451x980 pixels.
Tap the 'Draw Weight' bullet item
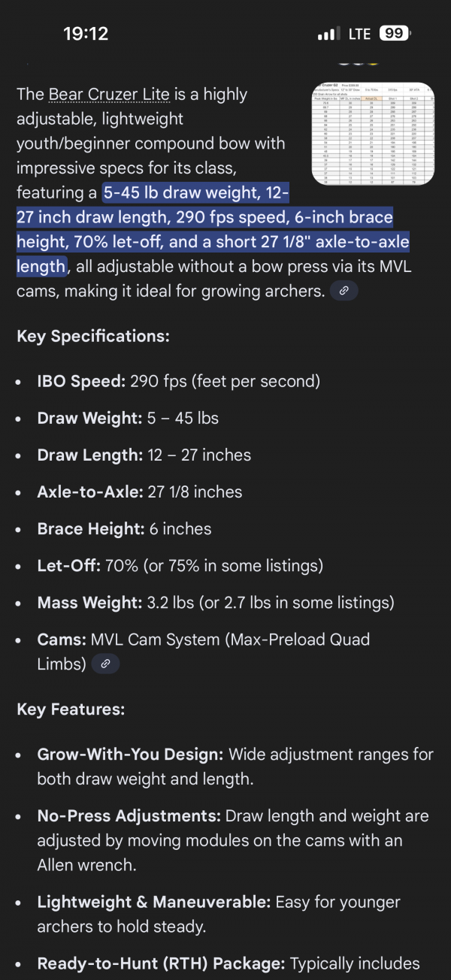pos(128,418)
